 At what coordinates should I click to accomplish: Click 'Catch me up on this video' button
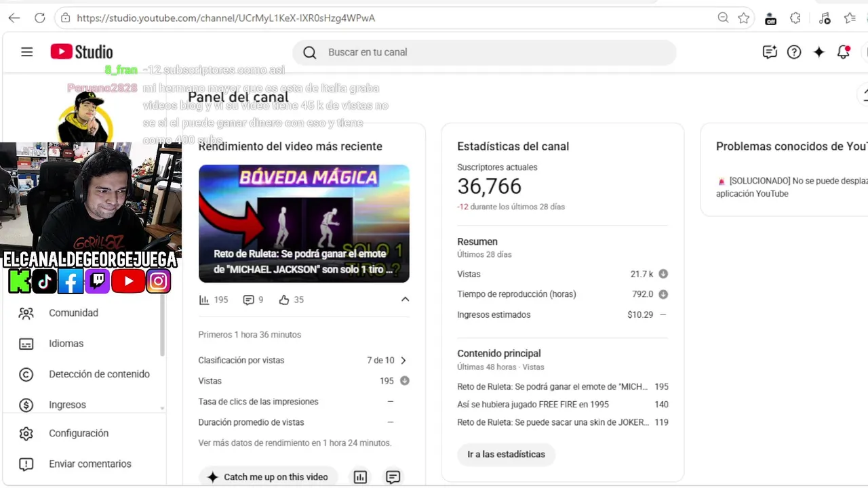pyautogui.click(x=268, y=477)
